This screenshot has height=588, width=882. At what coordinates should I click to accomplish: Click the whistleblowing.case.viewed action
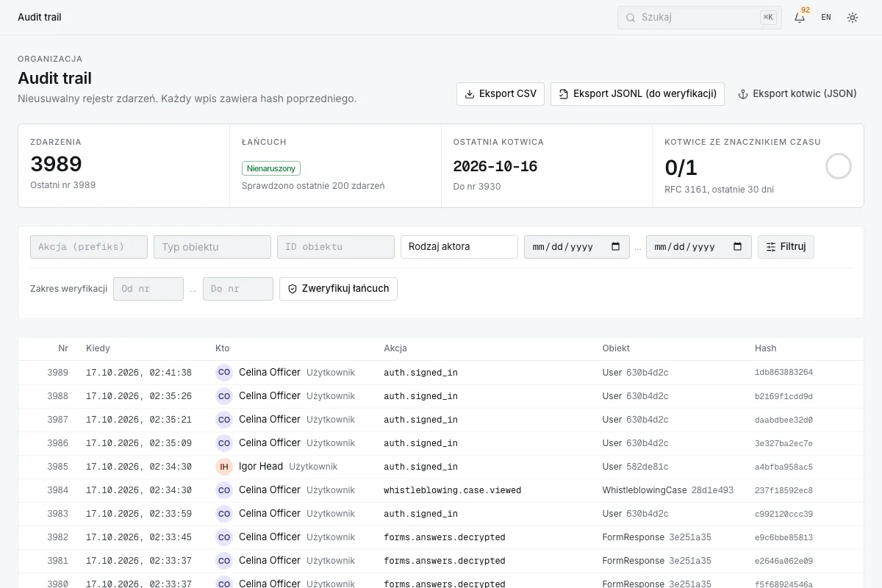click(x=453, y=490)
